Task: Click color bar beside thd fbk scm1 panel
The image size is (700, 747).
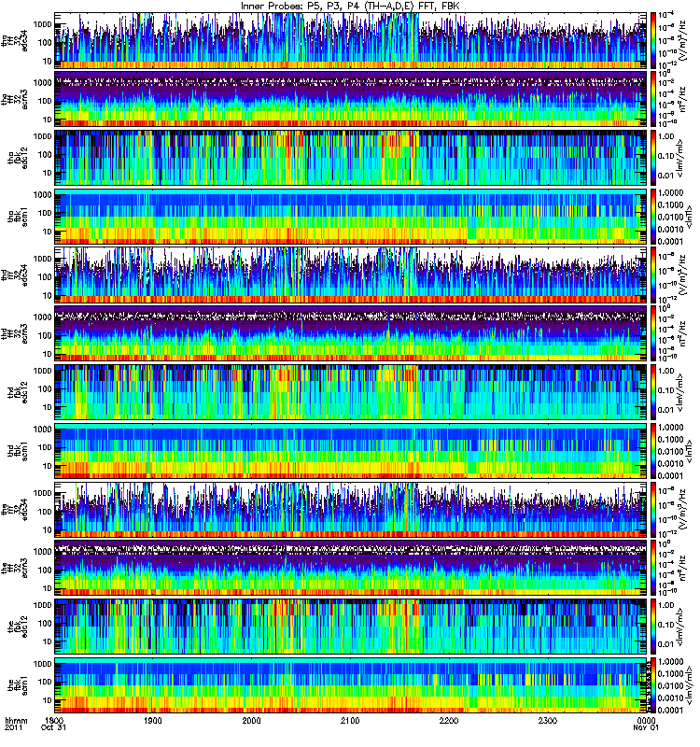Action: (652, 451)
